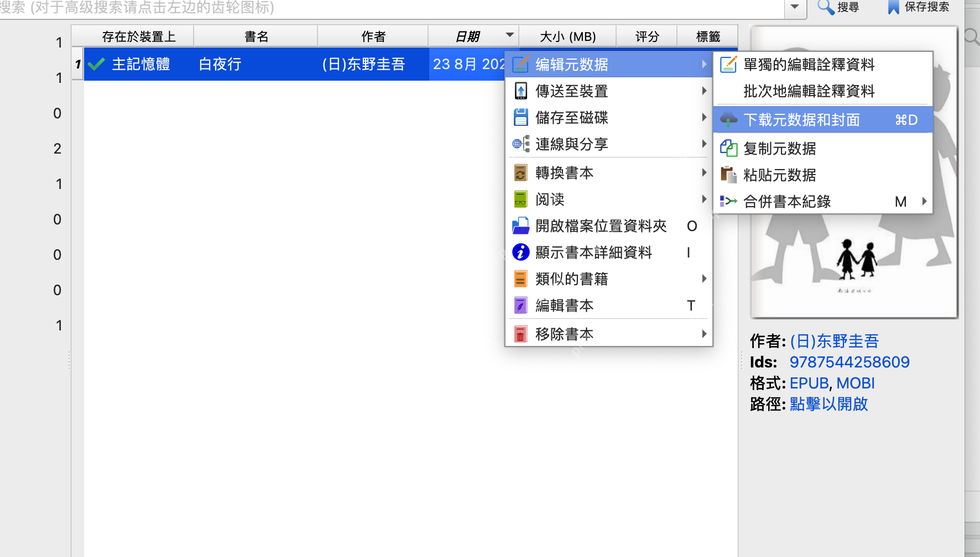The height and width of the screenshot is (557, 980).
Task: Click the 顯示書本詳細資料 info icon
Action: (x=520, y=253)
